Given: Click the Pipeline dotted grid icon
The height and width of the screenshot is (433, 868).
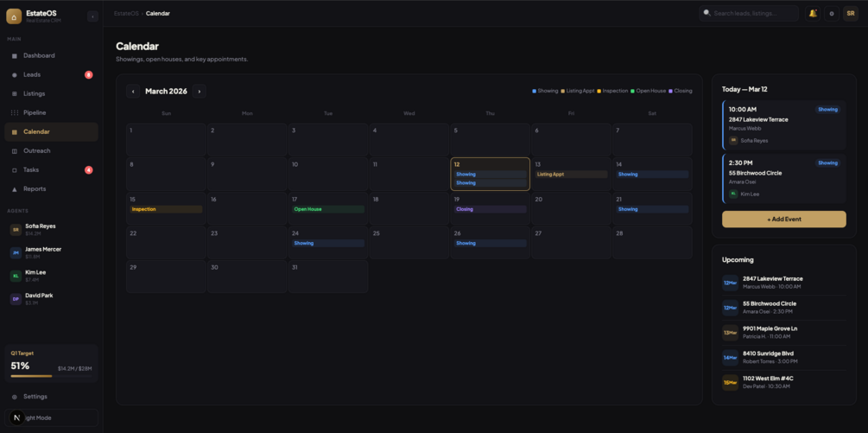Looking at the screenshot, I should tap(15, 113).
